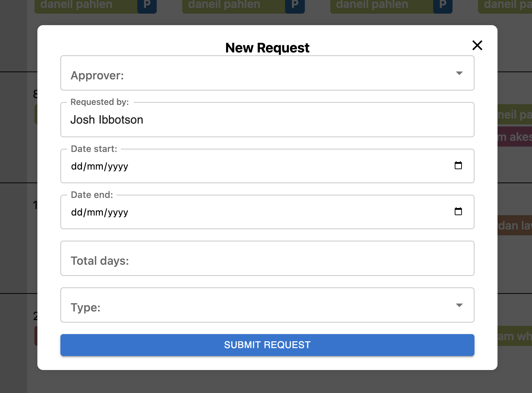
Task: Open the Type dropdown
Action: coord(267,305)
